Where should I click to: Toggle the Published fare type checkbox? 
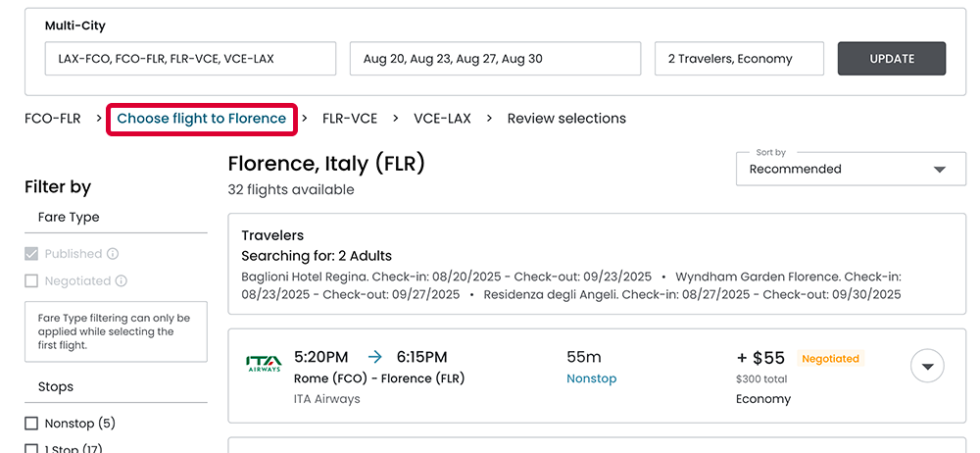point(31,254)
